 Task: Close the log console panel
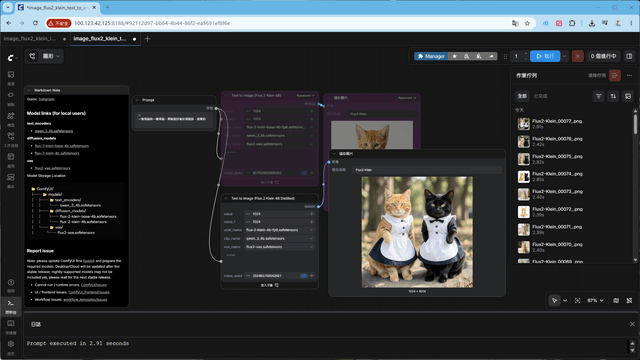pyautogui.click(x=632, y=324)
